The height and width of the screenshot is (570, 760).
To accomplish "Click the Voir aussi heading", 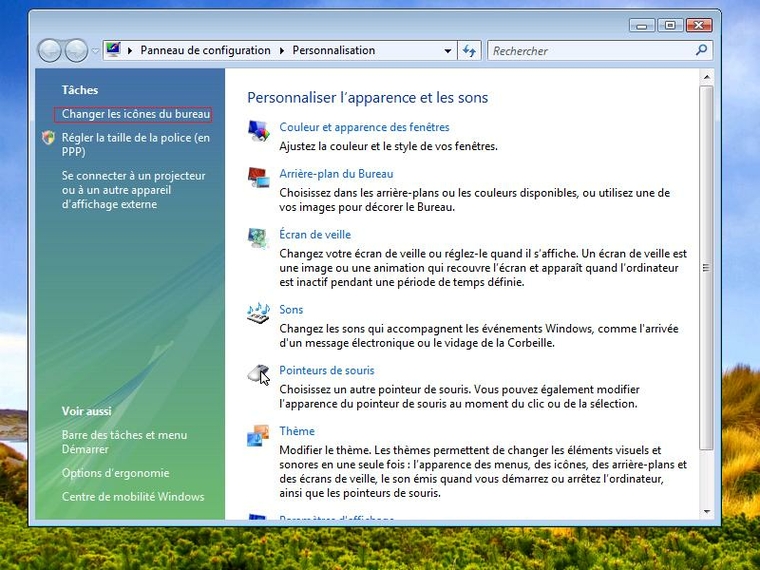I will point(87,411).
